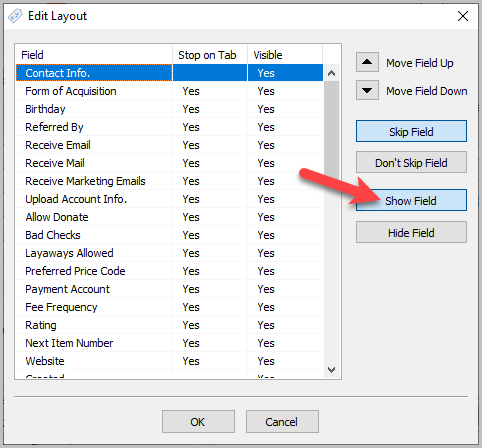Select the Form of Acquisition row

169,91
